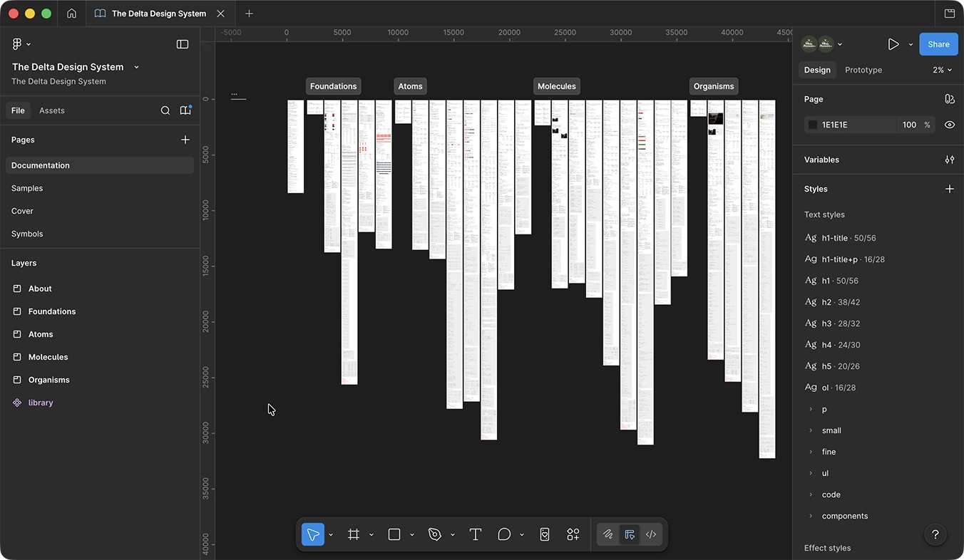Present prototype with play icon

[893, 44]
